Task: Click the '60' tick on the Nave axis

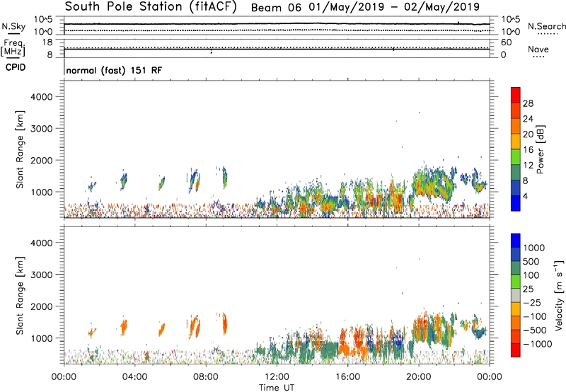Action: [506, 42]
